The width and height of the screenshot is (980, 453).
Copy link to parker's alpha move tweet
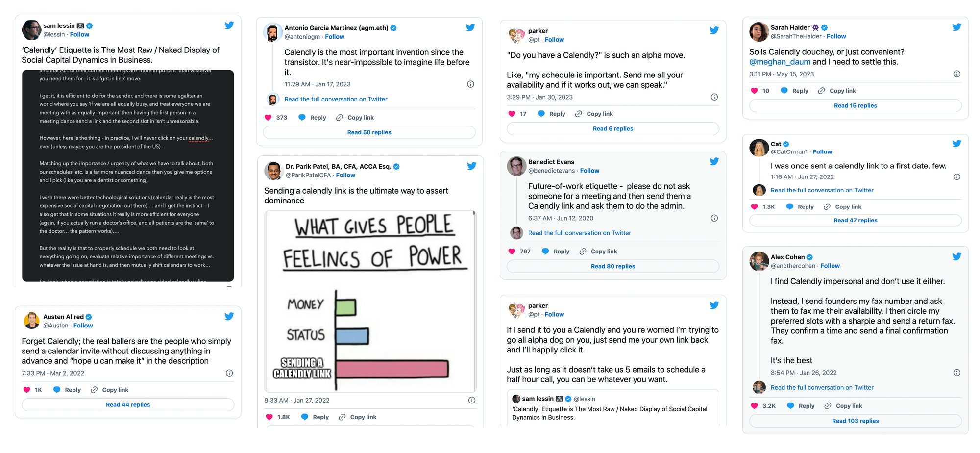pos(594,114)
